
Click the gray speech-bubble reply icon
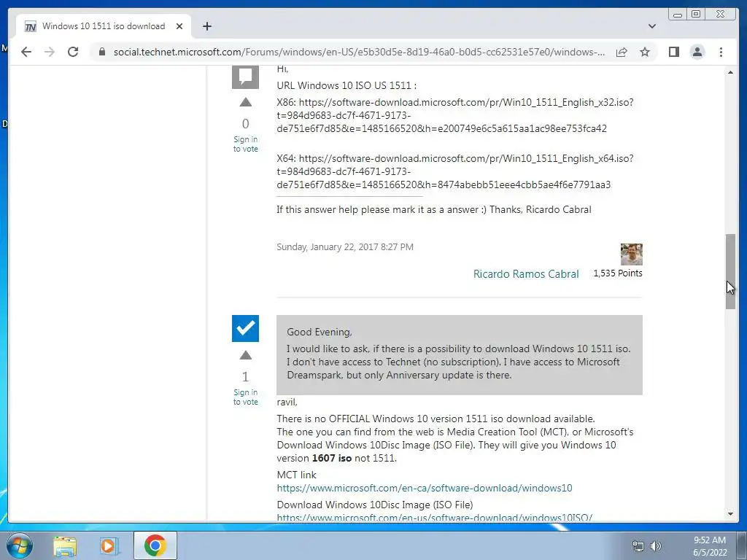click(x=245, y=76)
